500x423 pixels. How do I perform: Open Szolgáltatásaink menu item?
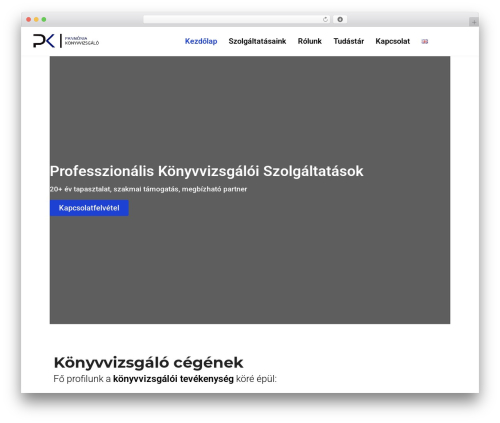pos(257,41)
